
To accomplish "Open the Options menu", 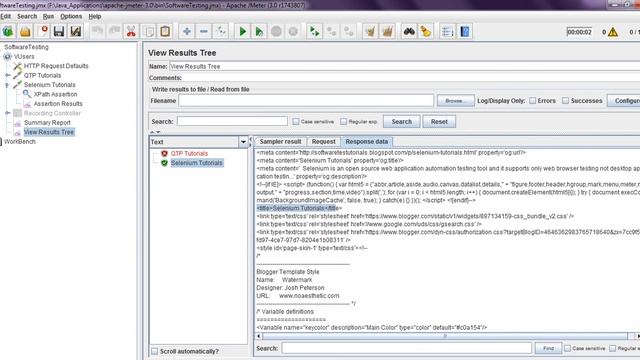I will tap(71, 16).
